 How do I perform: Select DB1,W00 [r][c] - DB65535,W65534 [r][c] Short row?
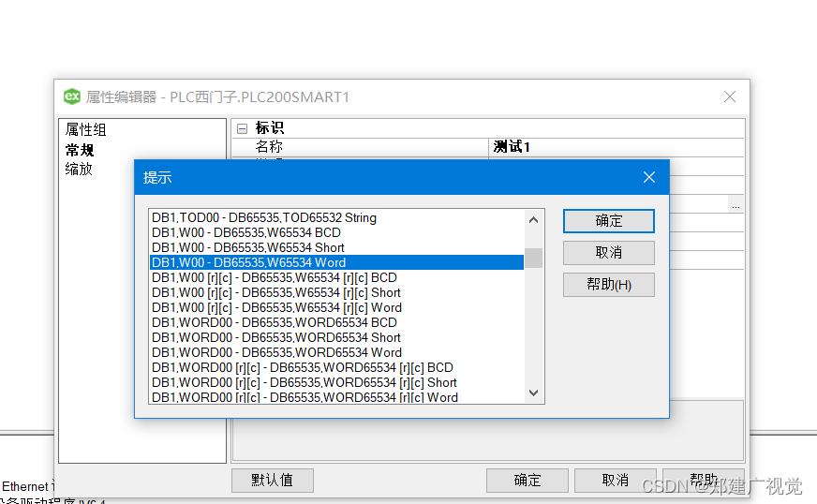click(x=336, y=292)
